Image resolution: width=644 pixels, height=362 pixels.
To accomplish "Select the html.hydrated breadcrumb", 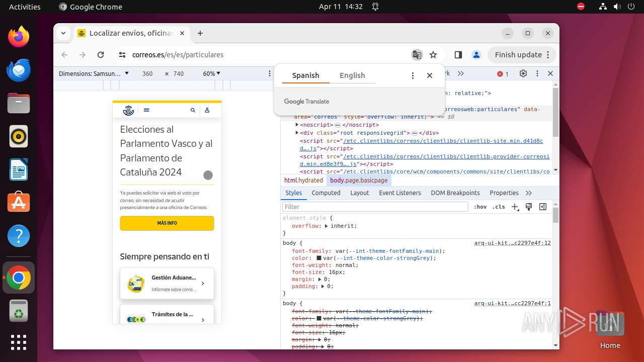I will point(303,180).
